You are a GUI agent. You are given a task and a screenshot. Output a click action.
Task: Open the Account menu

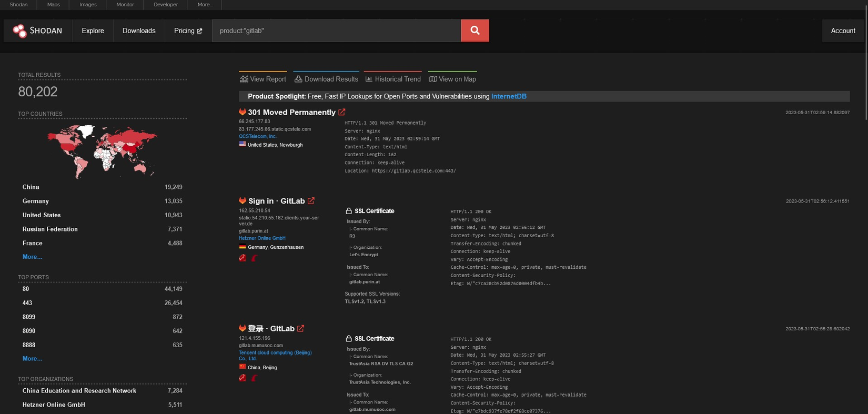pos(843,31)
